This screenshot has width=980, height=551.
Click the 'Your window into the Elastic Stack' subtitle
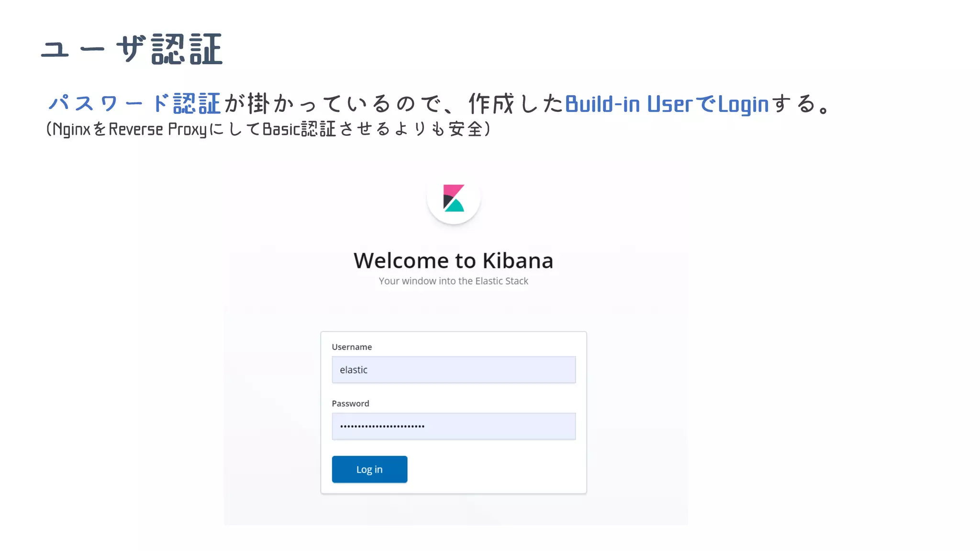(x=453, y=281)
